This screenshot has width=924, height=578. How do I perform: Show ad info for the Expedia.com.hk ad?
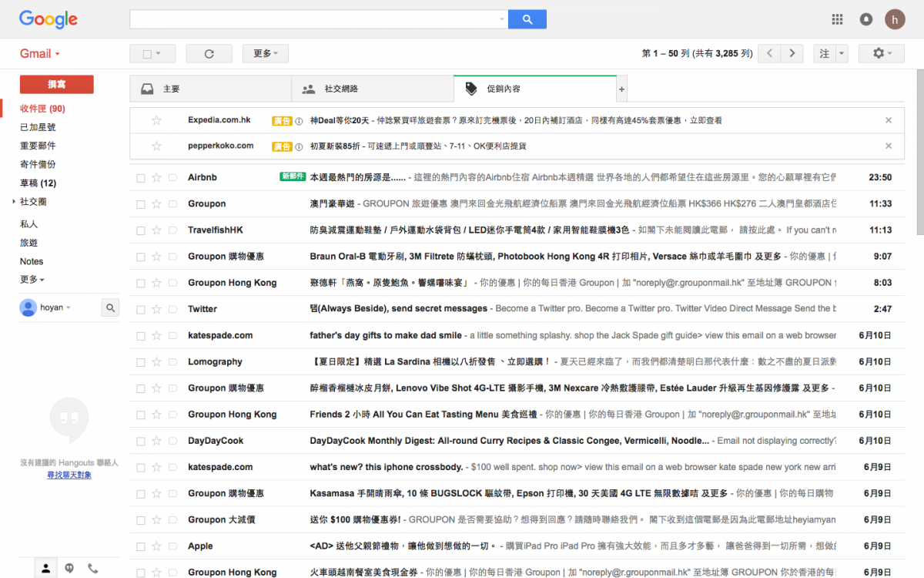pos(300,121)
